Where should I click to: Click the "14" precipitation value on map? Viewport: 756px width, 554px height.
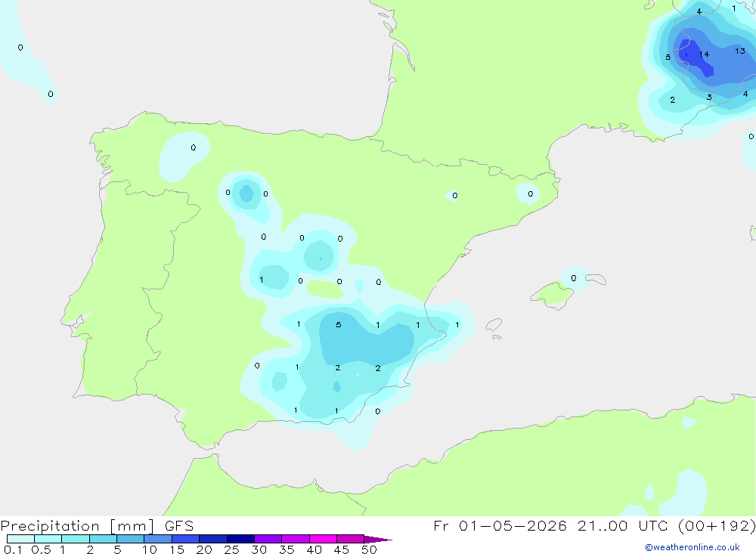(x=704, y=54)
